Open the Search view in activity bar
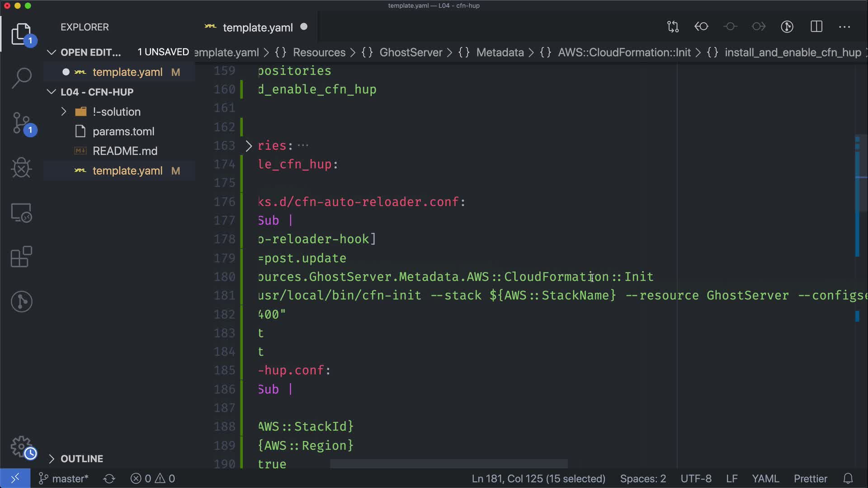The height and width of the screenshot is (488, 868). 21,78
